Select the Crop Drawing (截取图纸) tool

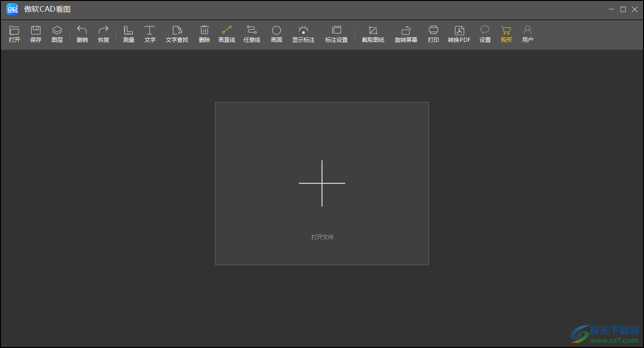pos(373,31)
